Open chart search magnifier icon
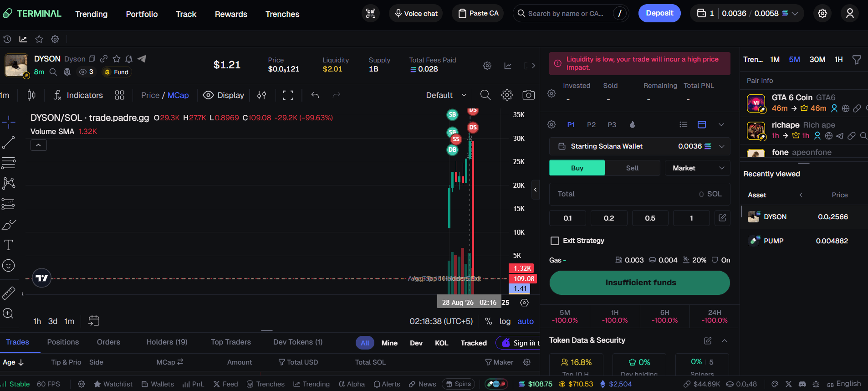Viewport: 868px width, 391px height. click(485, 95)
